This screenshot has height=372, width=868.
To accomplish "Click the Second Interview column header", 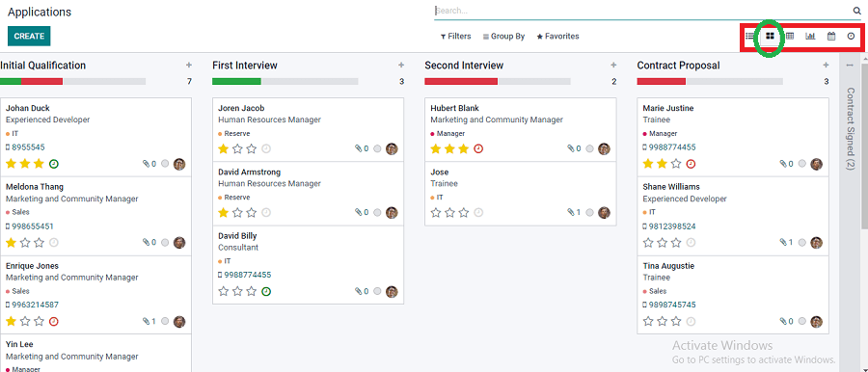I will tap(464, 66).
